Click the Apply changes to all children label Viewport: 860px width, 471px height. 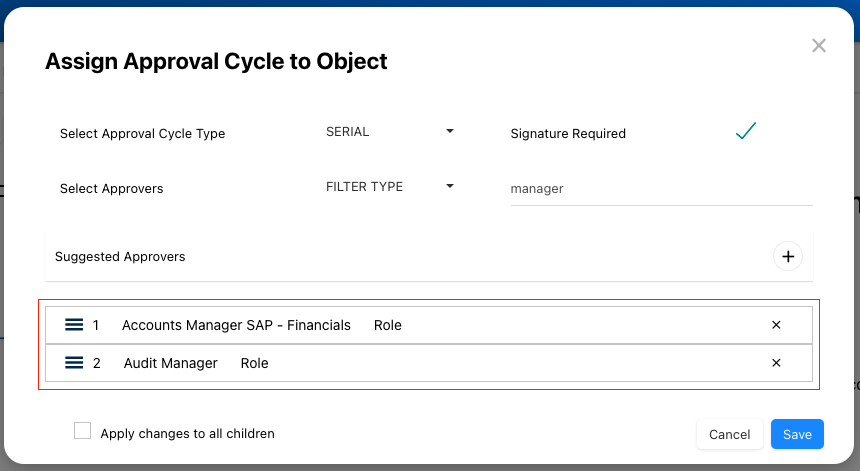point(187,434)
